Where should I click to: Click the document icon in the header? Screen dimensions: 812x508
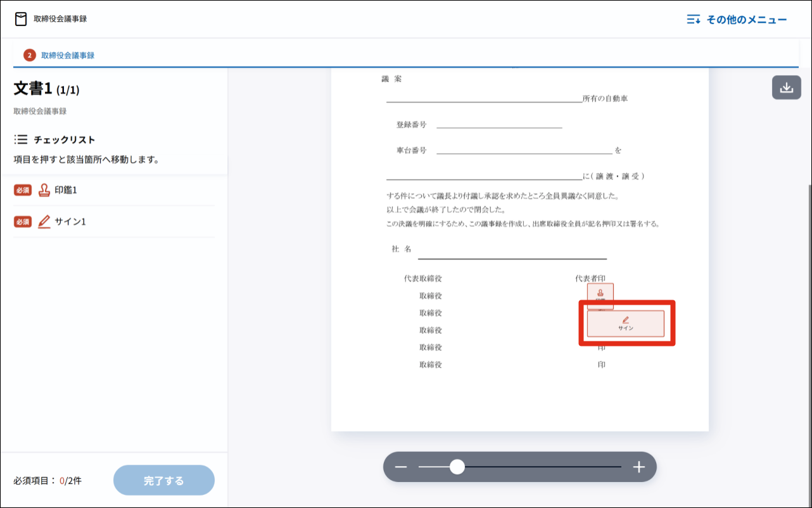click(x=21, y=19)
